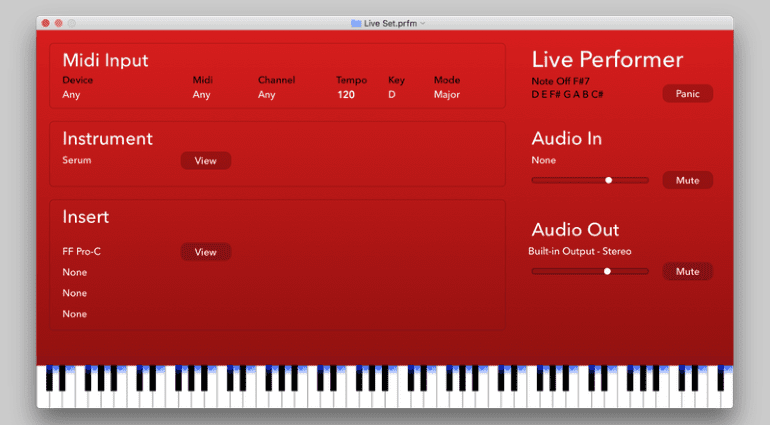This screenshot has width=770, height=425.
Task: Click the Built-in Output - Stereo device
Action: click(x=581, y=251)
